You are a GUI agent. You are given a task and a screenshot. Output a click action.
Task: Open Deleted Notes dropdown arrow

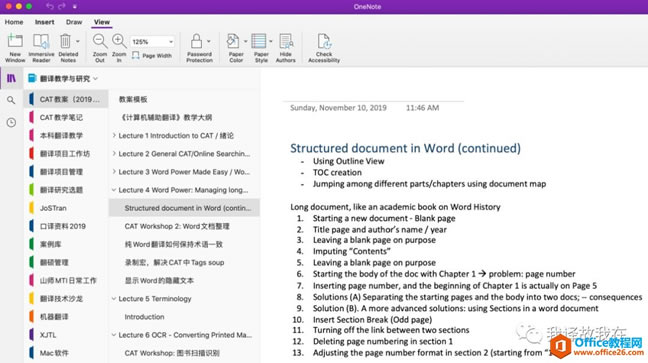(x=77, y=41)
